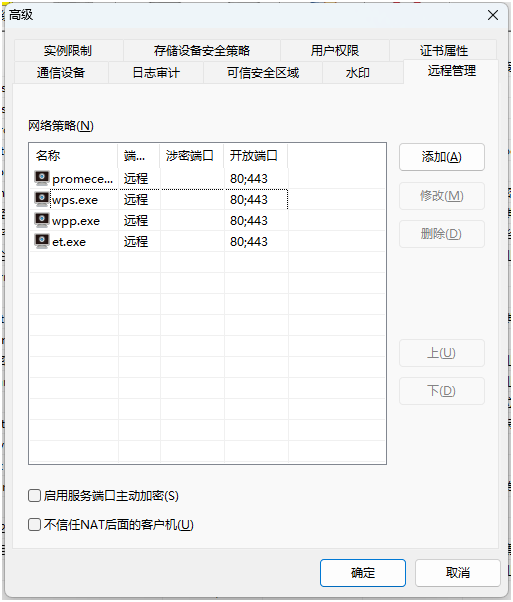Check 不信任NAT后面的客户机 option
This screenshot has width=513, height=602.
tap(35, 524)
